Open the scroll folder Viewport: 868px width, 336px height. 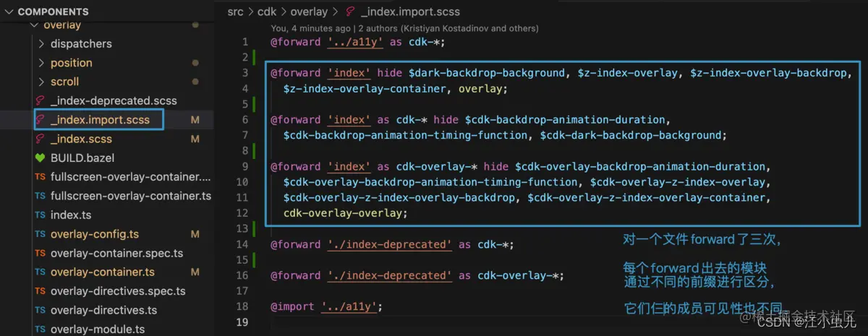(x=64, y=82)
